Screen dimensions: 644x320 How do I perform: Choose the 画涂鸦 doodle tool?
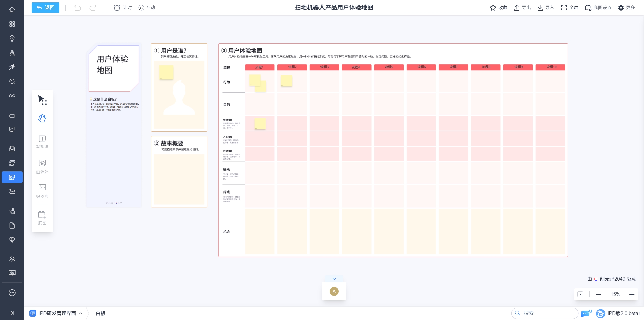(42, 167)
